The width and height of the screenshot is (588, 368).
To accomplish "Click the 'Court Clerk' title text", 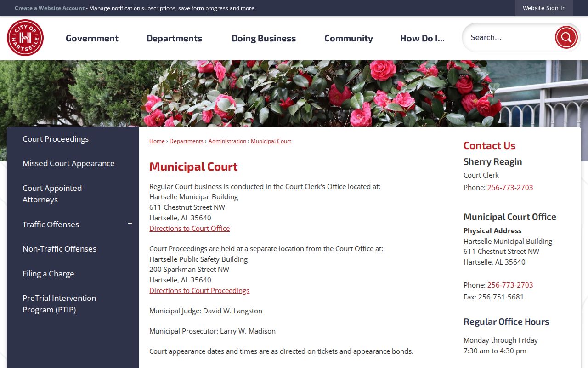I will click(481, 175).
